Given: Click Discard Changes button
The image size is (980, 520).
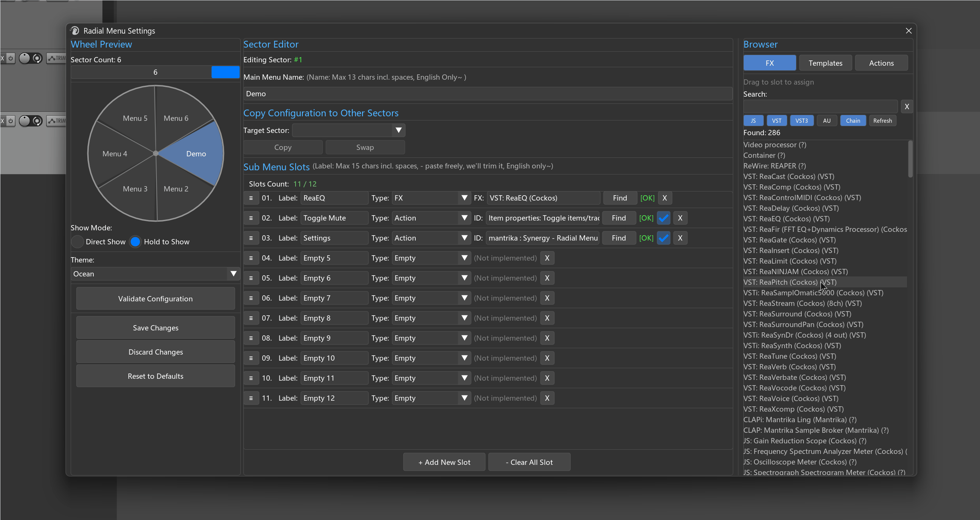Looking at the screenshot, I should [155, 352].
